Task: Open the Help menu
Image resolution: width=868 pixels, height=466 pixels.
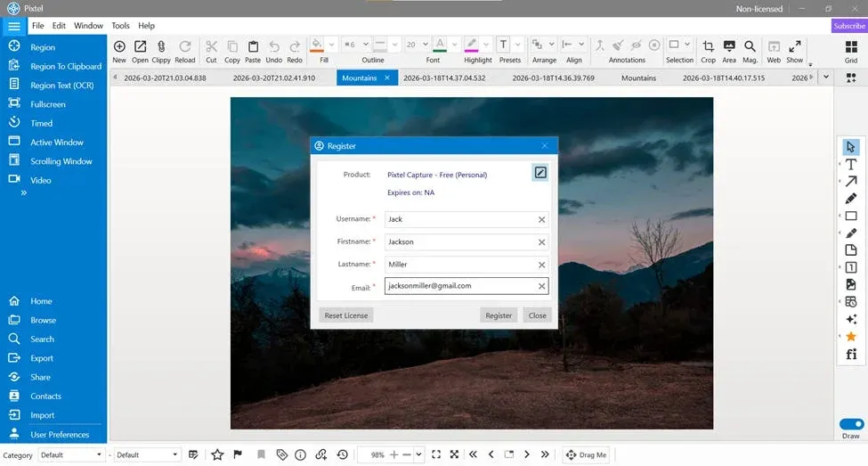Action: (146, 26)
